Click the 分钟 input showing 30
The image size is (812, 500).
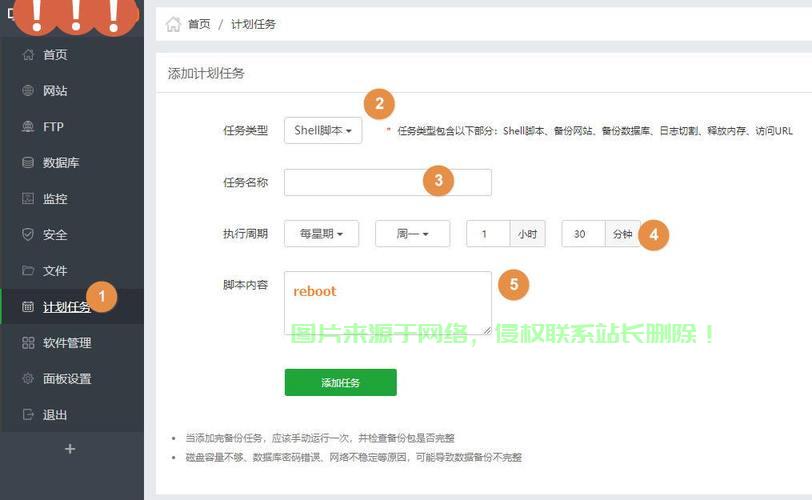pyautogui.click(x=584, y=234)
